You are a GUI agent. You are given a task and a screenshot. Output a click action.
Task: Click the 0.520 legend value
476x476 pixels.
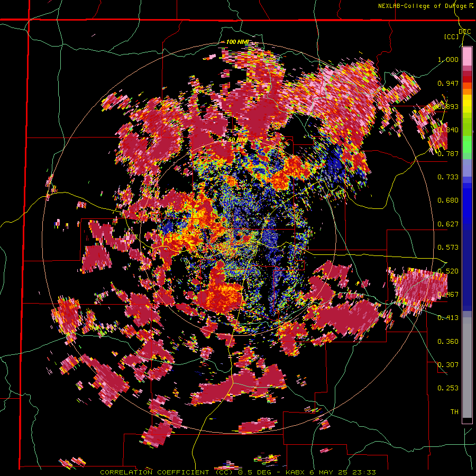click(448, 271)
